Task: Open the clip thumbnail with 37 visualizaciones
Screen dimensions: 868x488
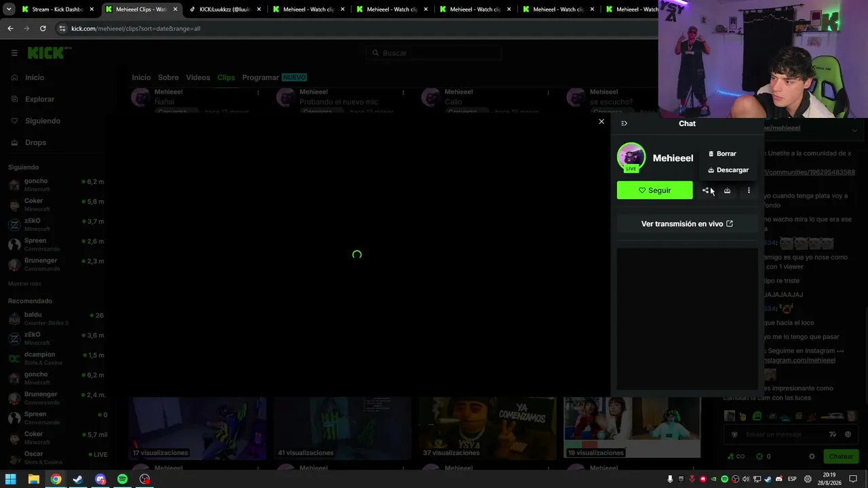Action: click(488, 428)
